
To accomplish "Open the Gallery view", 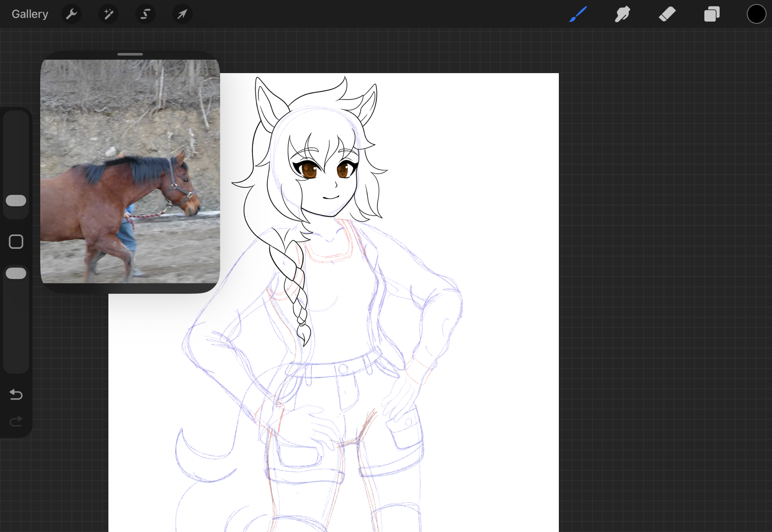I will tap(30, 14).
